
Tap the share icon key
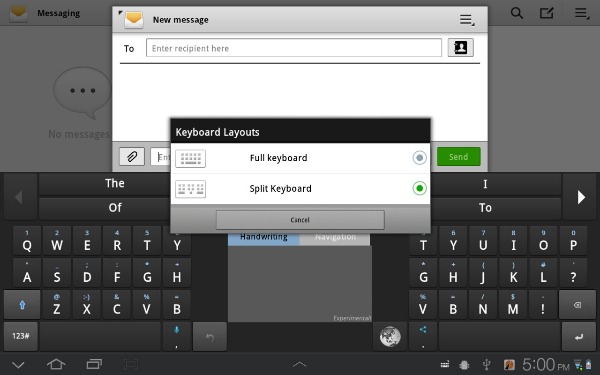click(x=423, y=336)
